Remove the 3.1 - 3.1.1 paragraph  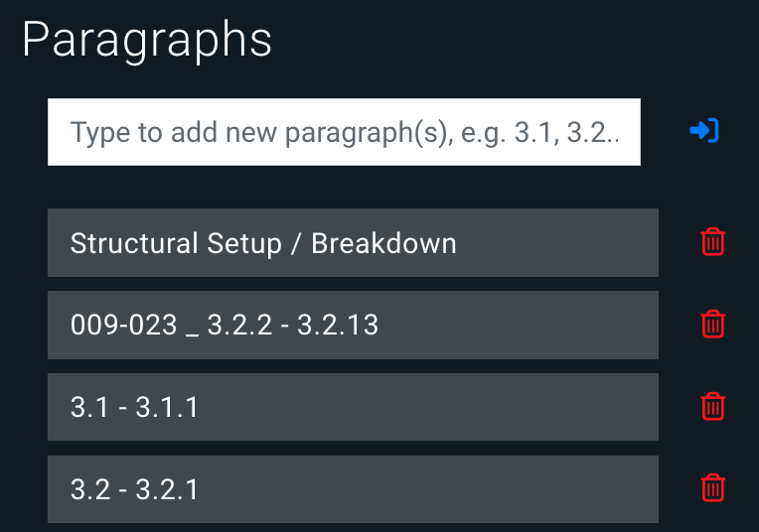713,406
